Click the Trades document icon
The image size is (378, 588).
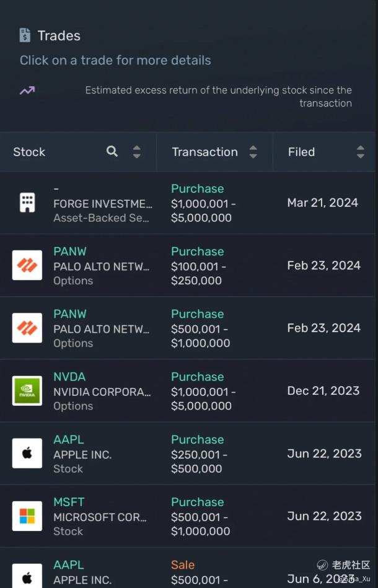[25, 35]
